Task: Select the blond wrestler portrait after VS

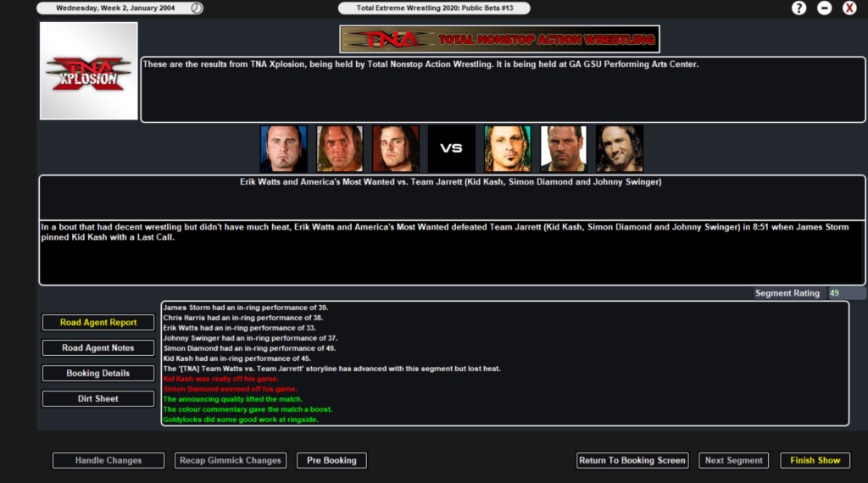Action: pos(508,148)
